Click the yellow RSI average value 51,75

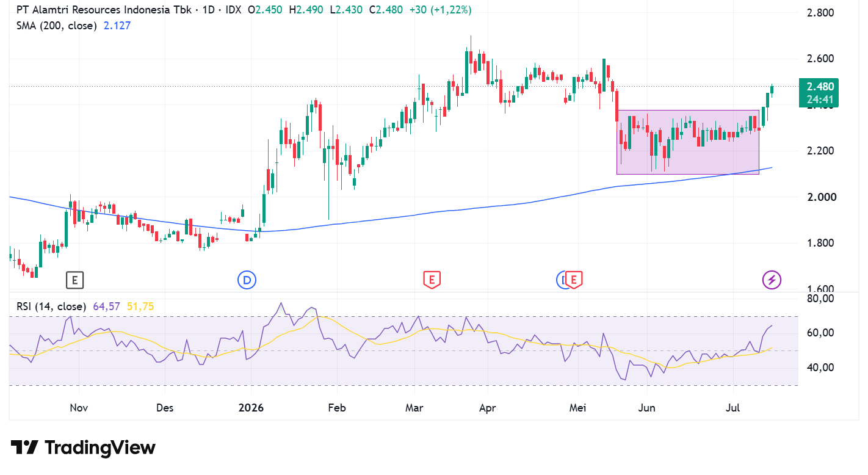click(140, 306)
